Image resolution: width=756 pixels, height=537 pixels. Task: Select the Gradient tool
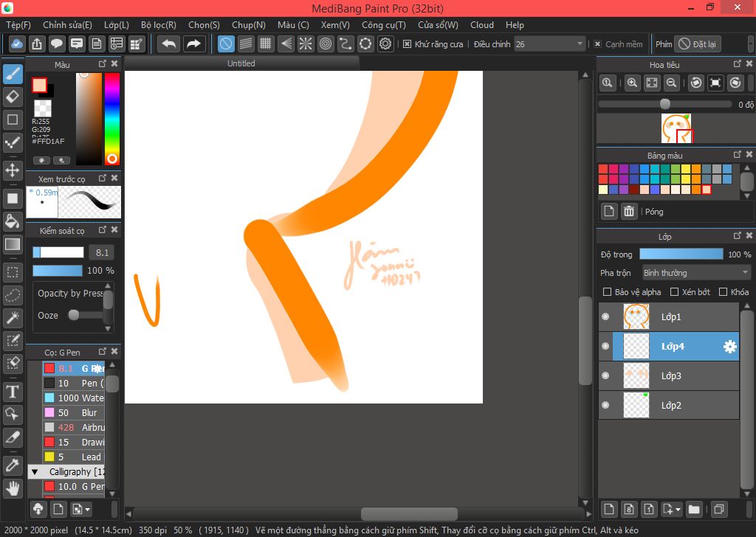[13, 244]
